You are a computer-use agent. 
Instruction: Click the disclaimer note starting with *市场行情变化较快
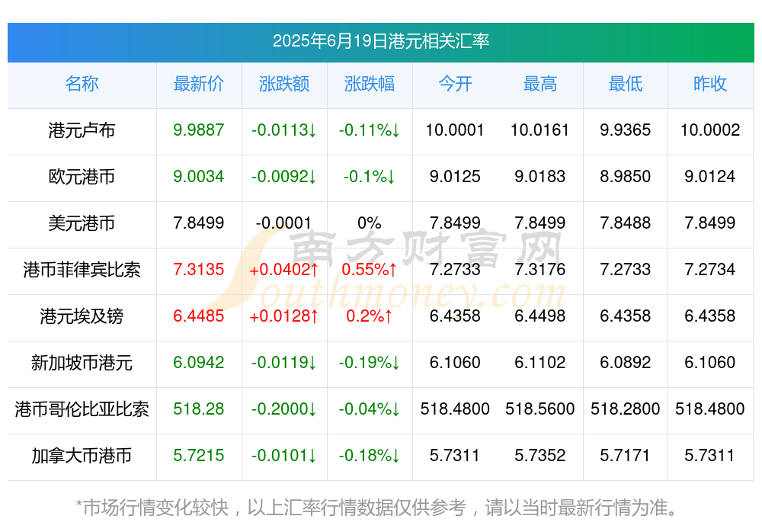[x=377, y=508]
